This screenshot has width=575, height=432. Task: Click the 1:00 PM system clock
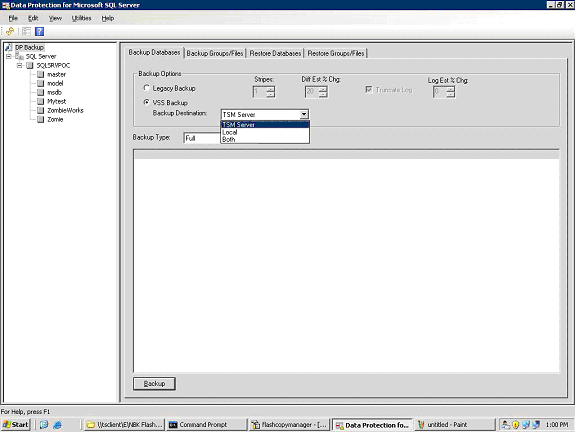point(557,425)
